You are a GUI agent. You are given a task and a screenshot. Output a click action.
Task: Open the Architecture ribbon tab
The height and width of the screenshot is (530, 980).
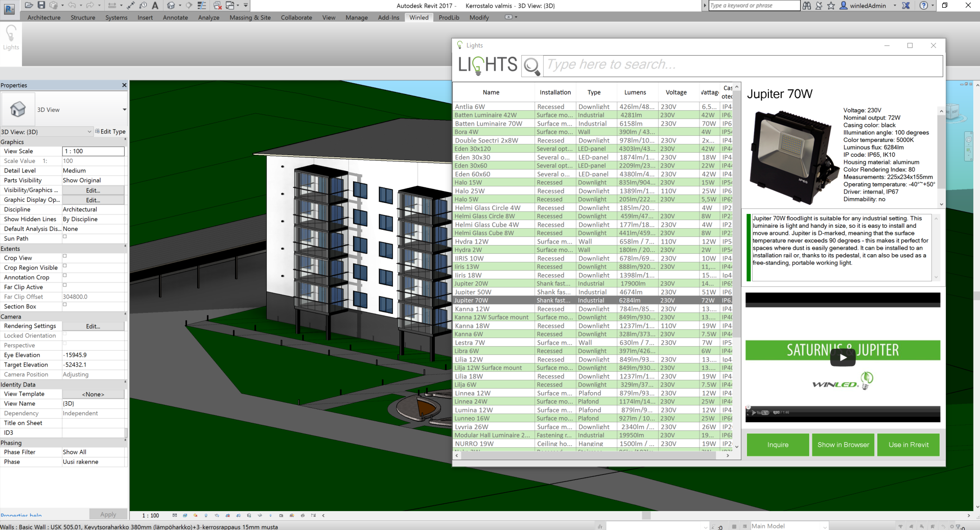[x=44, y=17]
